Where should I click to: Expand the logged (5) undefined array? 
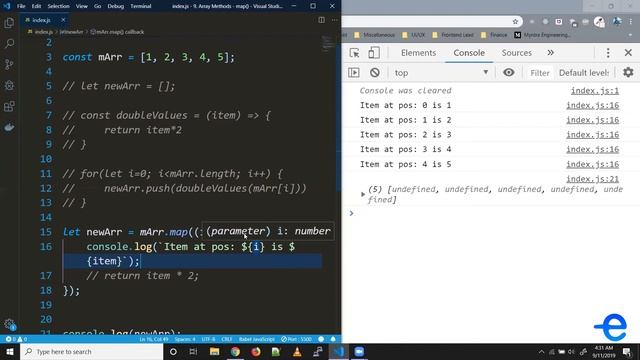point(363,194)
